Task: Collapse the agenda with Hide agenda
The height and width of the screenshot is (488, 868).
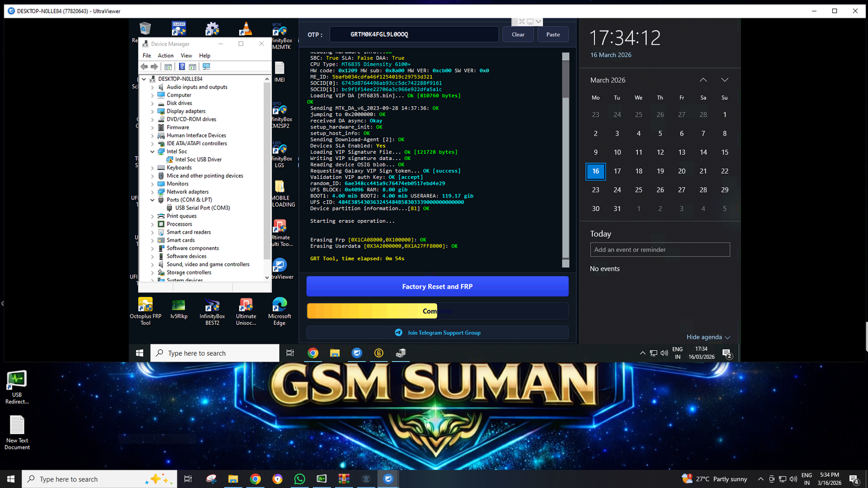Action: (x=708, y=337)
